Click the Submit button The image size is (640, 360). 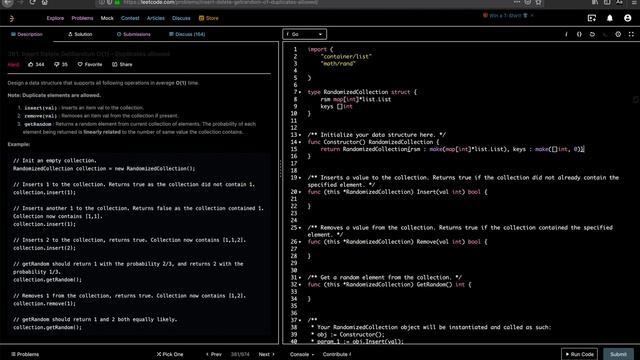coord(618,354)
